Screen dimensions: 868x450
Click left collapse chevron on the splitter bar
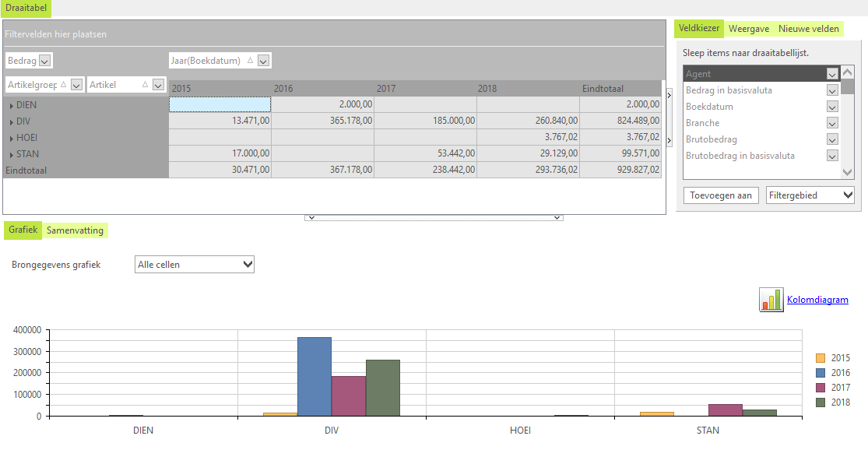coord(311,218)
